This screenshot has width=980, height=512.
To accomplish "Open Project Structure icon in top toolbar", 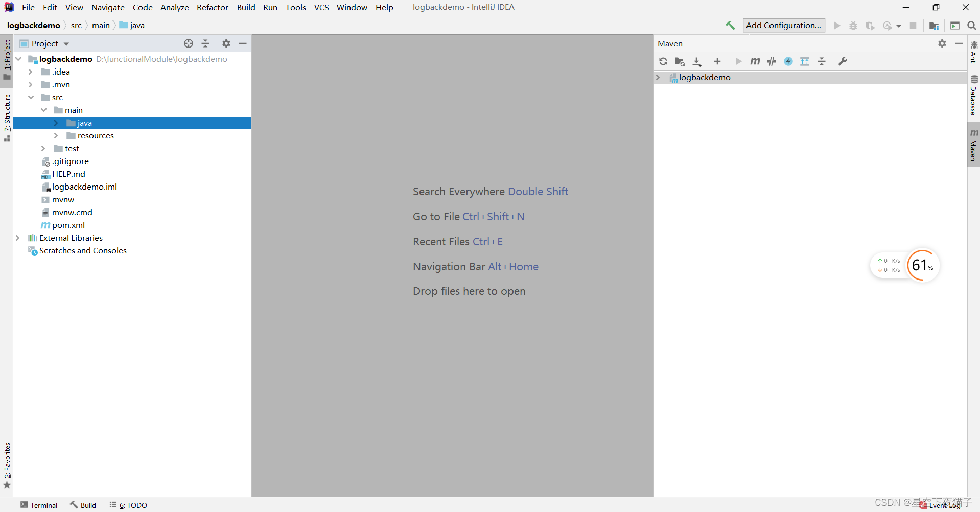I will [934, 26].
